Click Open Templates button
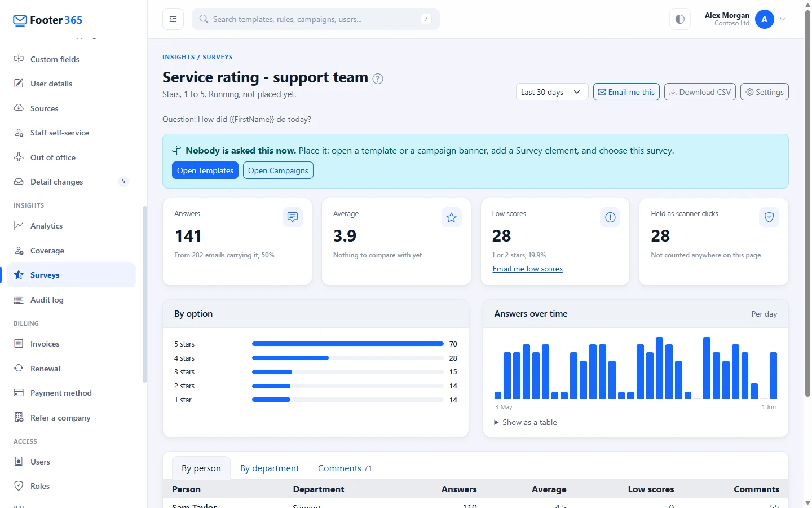 pyautogui.click(x=205, y=170)
